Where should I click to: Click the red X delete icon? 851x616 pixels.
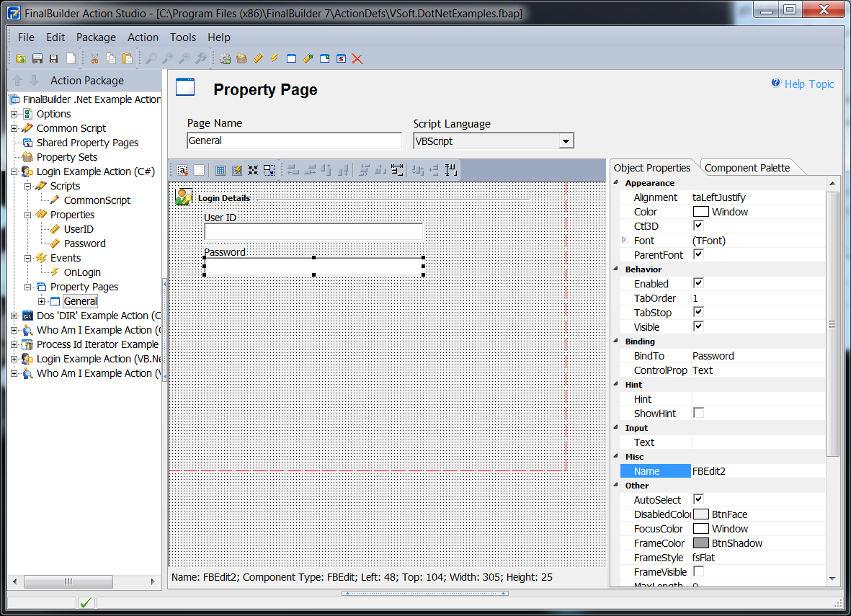click(357, 58)
